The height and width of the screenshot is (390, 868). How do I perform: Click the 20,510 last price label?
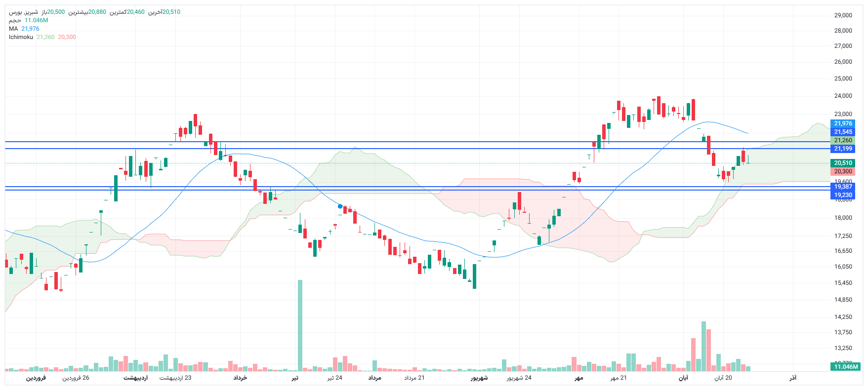click(843, 163)
